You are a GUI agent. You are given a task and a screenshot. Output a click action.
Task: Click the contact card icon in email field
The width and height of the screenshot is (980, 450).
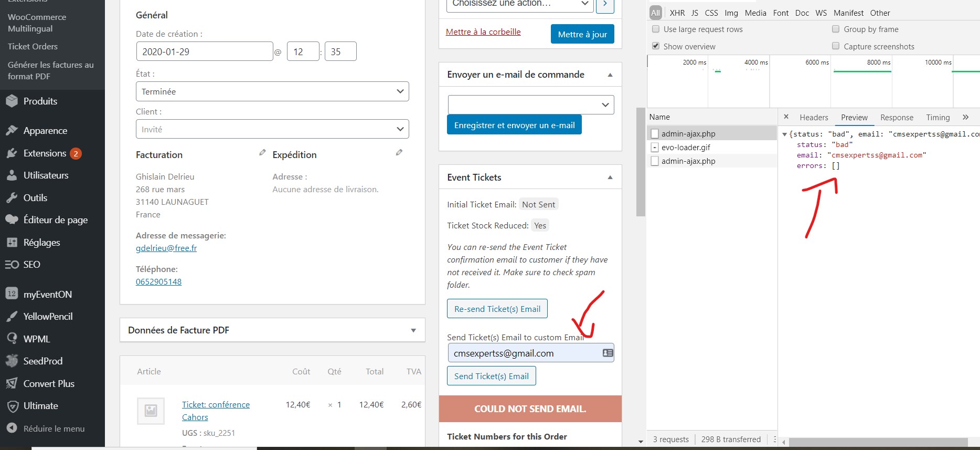click(x=608, y=353)
